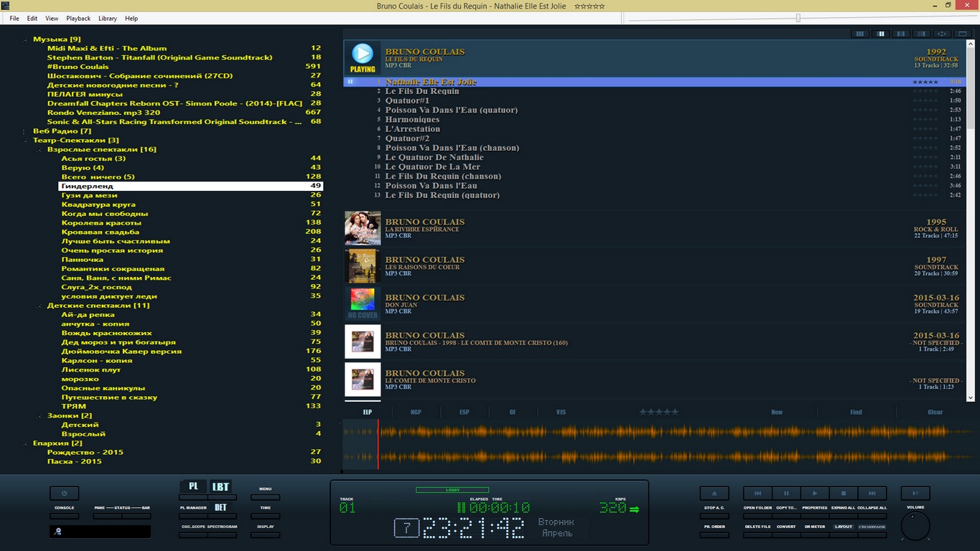Screen dimensions: 980x551
Task: Open the Library menu
Action: click(108, 18)
